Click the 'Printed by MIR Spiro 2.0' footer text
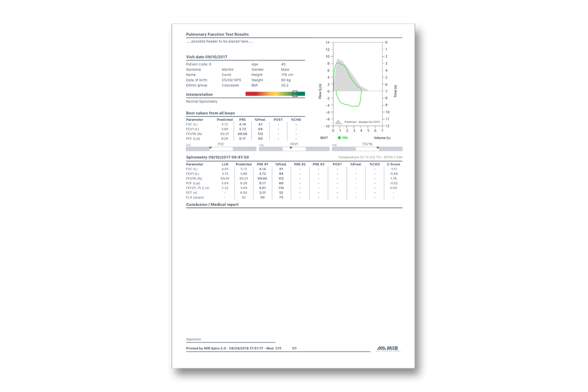The height and width of the screenshot is (392, 588). (x=234, y=348)
